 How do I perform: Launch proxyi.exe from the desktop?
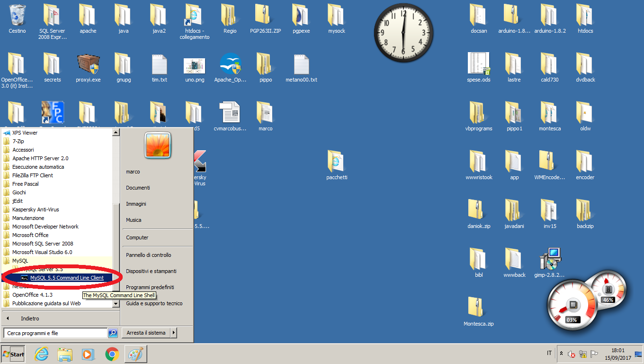click(x=88, y=65)
